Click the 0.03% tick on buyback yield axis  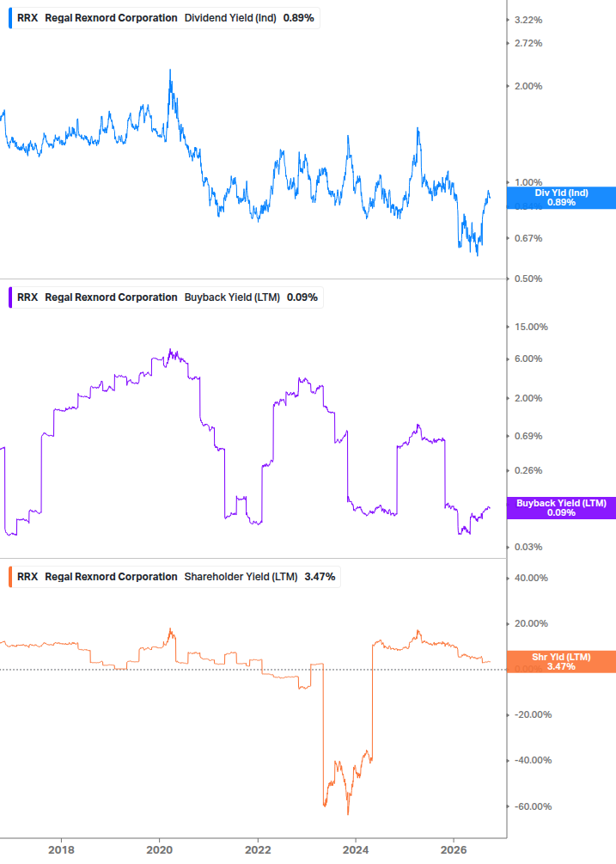coord(528,547)
